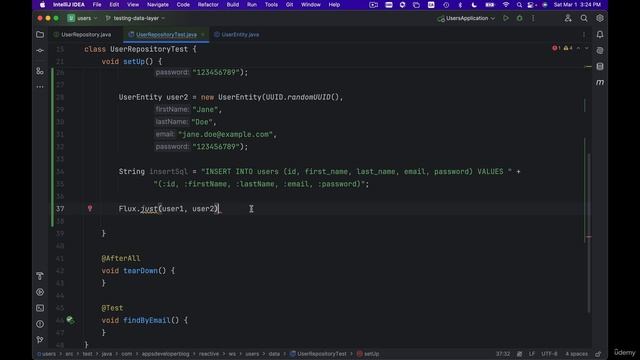Open the Build menu

coord(233,4)
